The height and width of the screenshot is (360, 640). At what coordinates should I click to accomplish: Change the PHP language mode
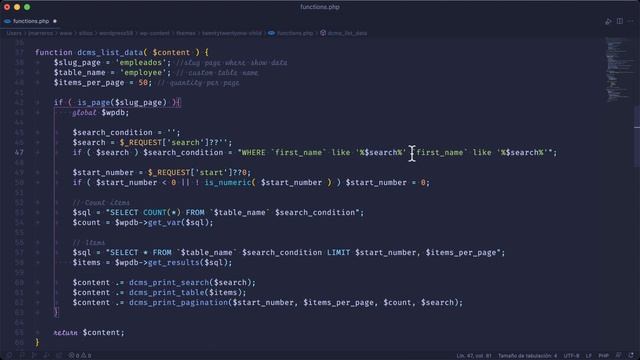(x=603, y=356)
